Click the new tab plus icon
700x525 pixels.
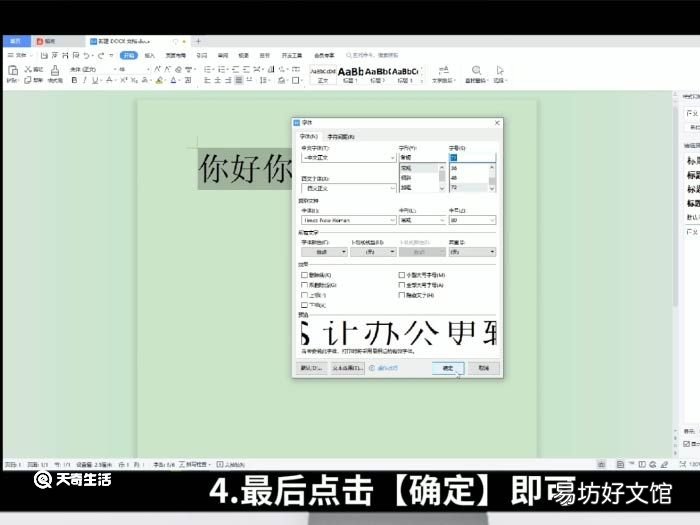pyautogui.click(x=198, y=41)
